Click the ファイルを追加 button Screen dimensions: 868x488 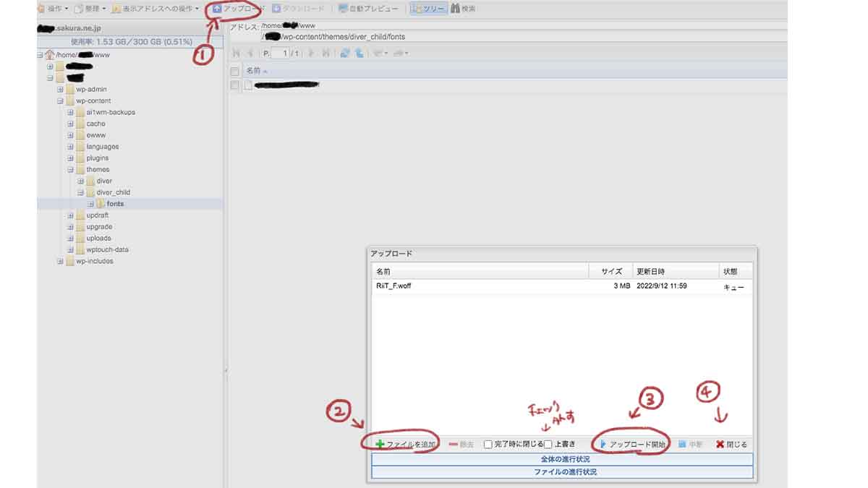click(405, 444)
